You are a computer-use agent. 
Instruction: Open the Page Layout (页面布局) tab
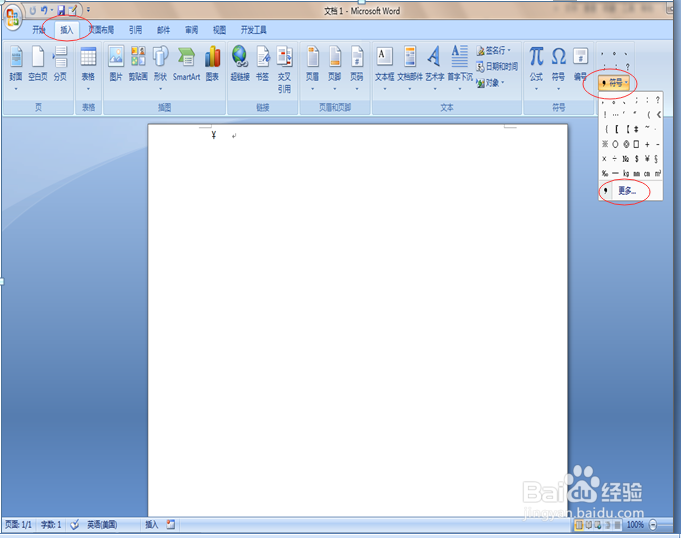(101, 30)
